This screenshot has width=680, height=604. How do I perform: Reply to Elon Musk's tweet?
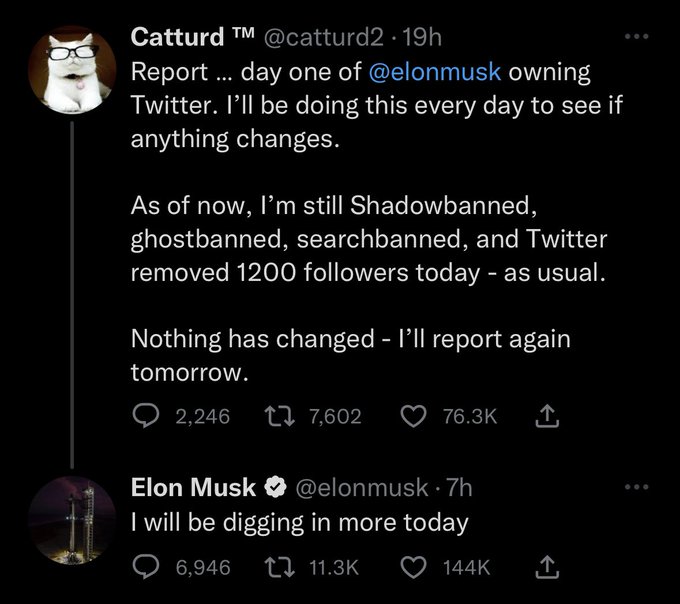click(x=146, y=567)
